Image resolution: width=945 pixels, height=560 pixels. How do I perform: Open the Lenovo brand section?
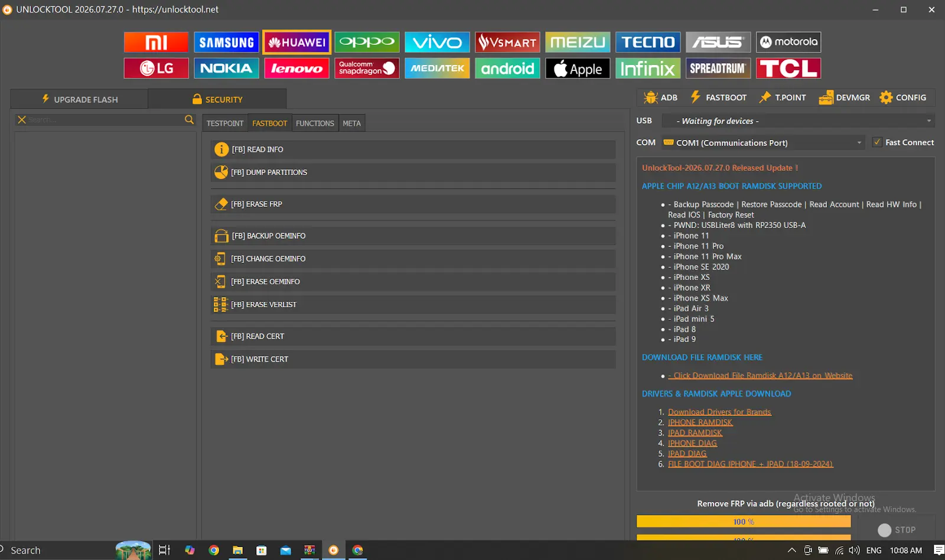(x=296, y=68)
